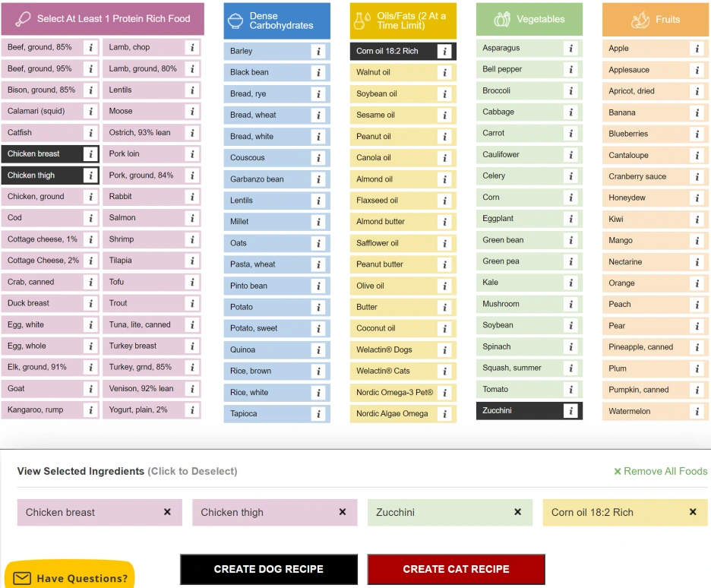Open info icon for Watermelon
Screen dimensions: 711x588
pyautogui.click(x=697, y=411)
